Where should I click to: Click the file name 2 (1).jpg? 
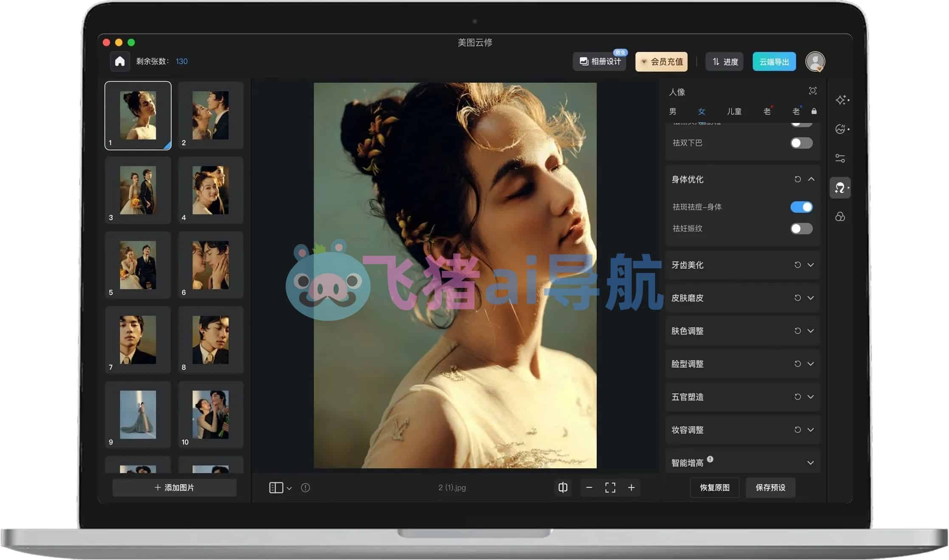pos(452,488)
